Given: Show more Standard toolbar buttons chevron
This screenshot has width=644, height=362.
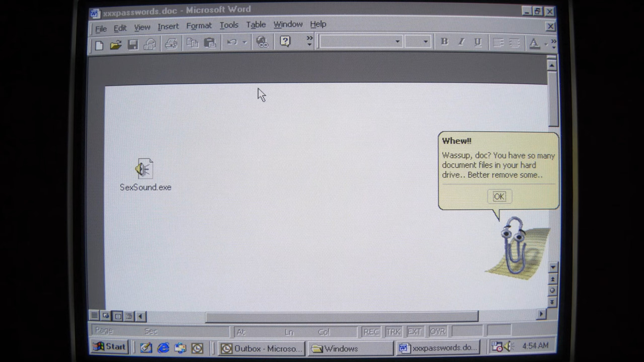Looking at the screenshot, I should point(309,41).
